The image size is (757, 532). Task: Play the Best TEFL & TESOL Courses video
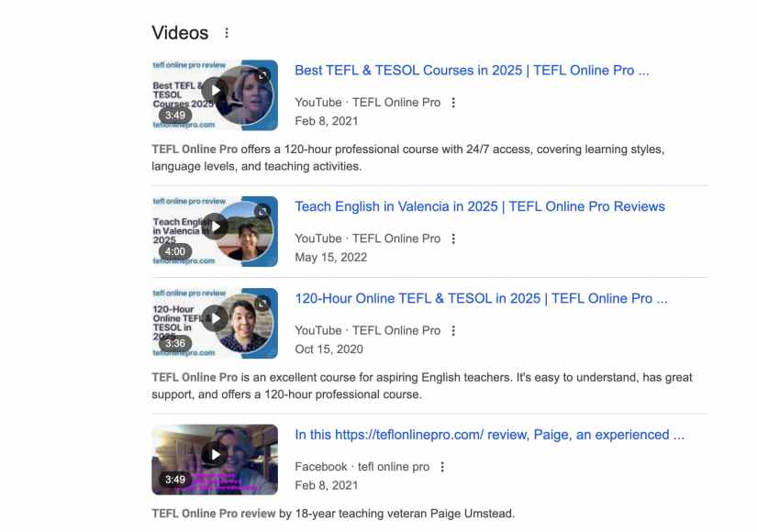(216, 90)
